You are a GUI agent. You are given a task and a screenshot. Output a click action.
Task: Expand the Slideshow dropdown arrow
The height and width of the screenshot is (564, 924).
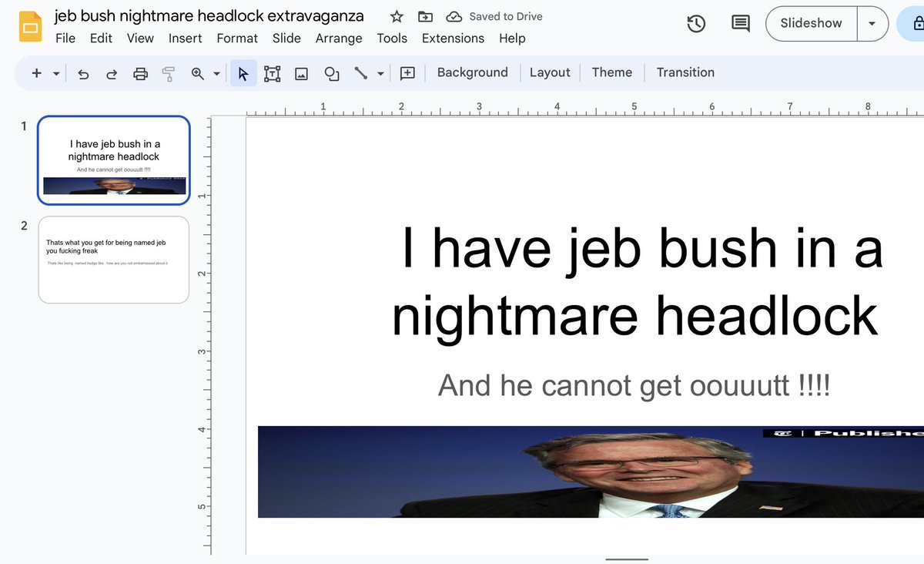click(x=872, y=23)
